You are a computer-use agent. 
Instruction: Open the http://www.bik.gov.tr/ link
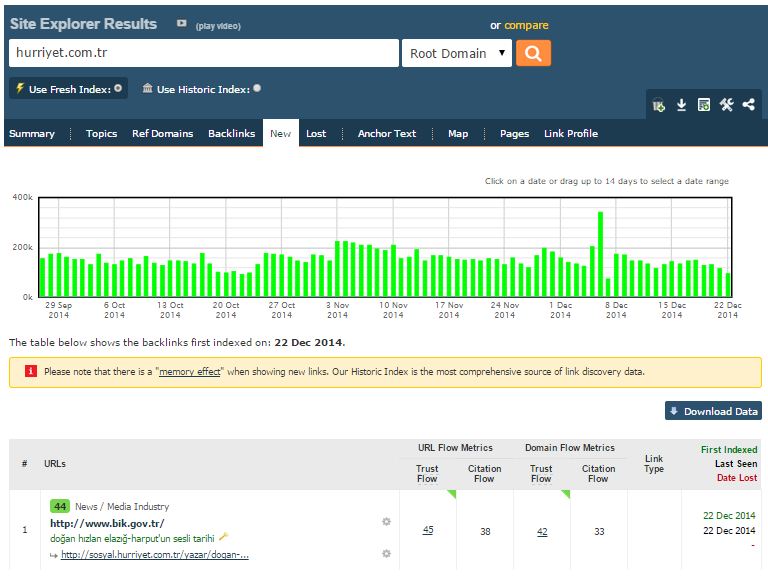pyautogui.click(x=107, y=523)
